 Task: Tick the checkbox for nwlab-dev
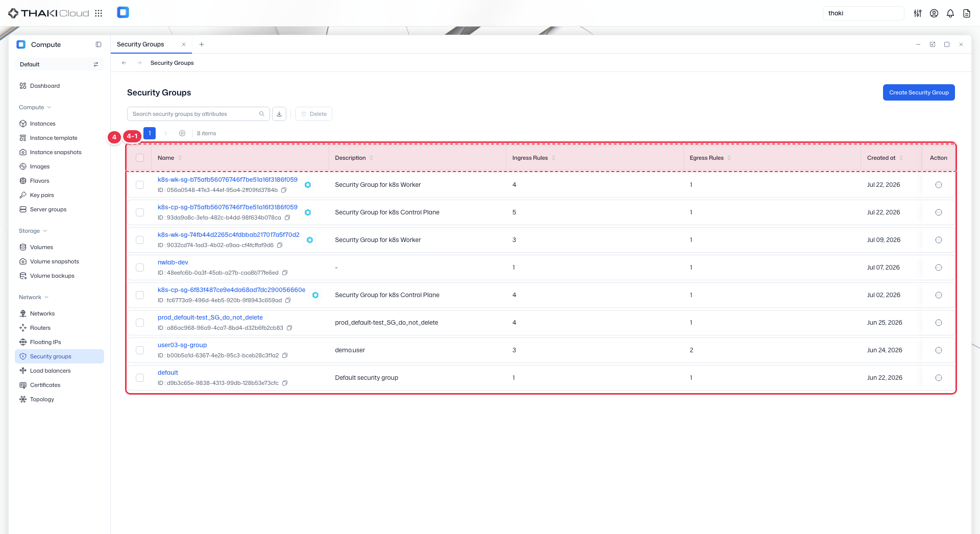140,268
